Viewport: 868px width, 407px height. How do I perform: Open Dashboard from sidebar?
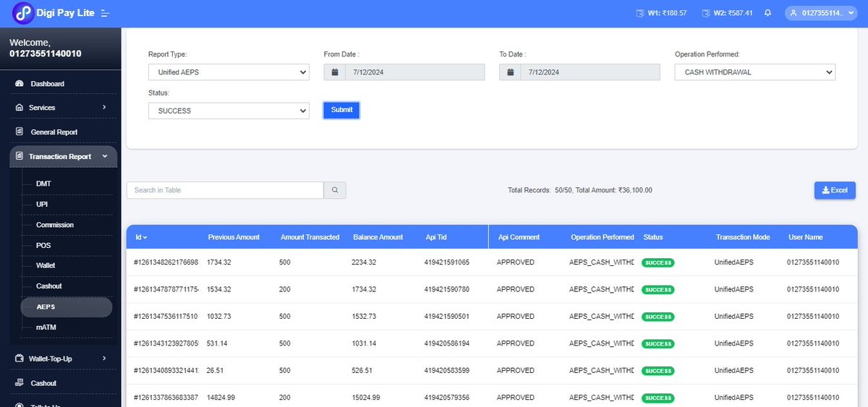tap(47, 84)
